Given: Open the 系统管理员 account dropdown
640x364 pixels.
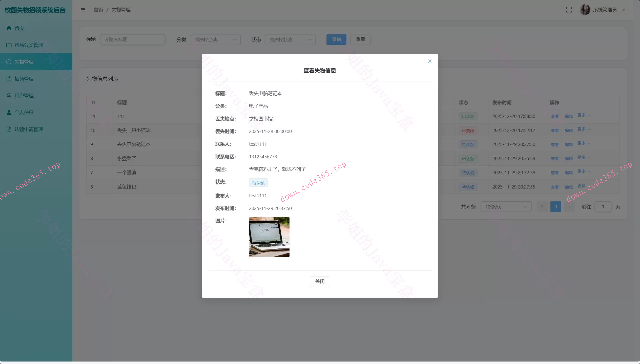Looking at the screenshot, I should 605,10.
